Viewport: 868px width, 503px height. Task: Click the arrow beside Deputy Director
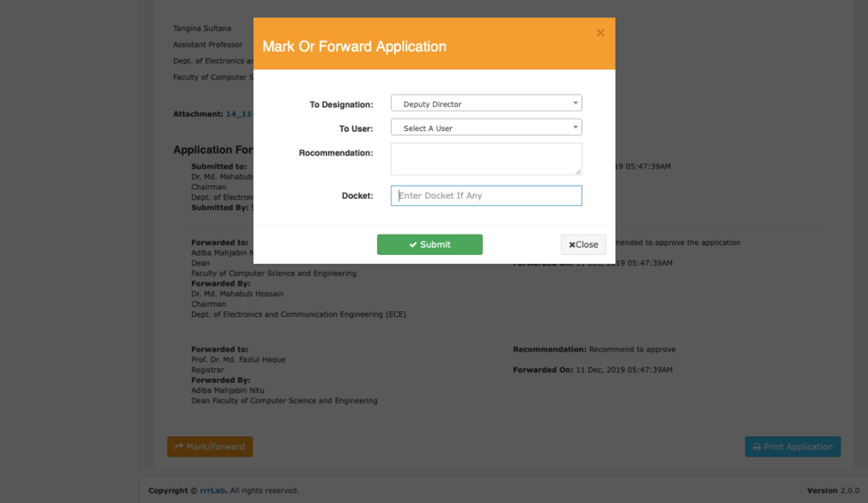coord(575,103)
